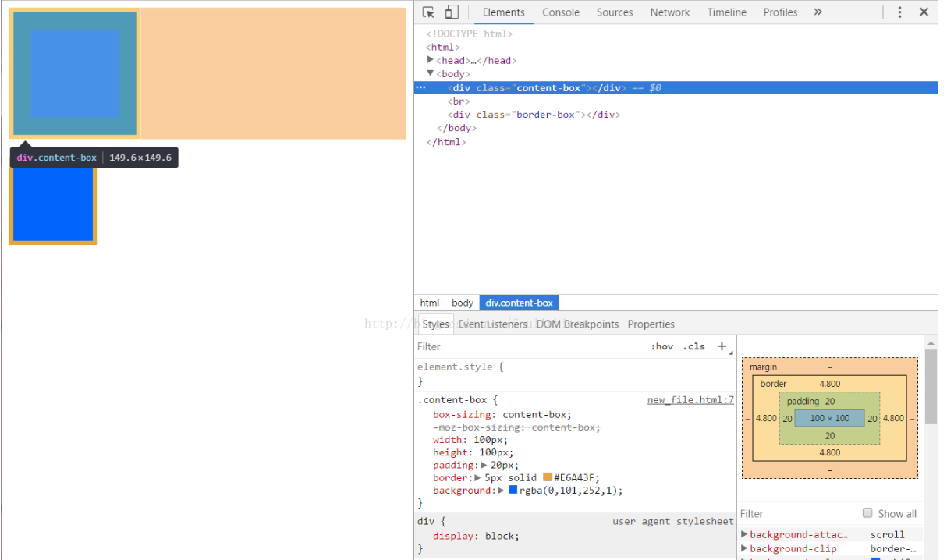Expand the background-attachment property arrow

745,534
